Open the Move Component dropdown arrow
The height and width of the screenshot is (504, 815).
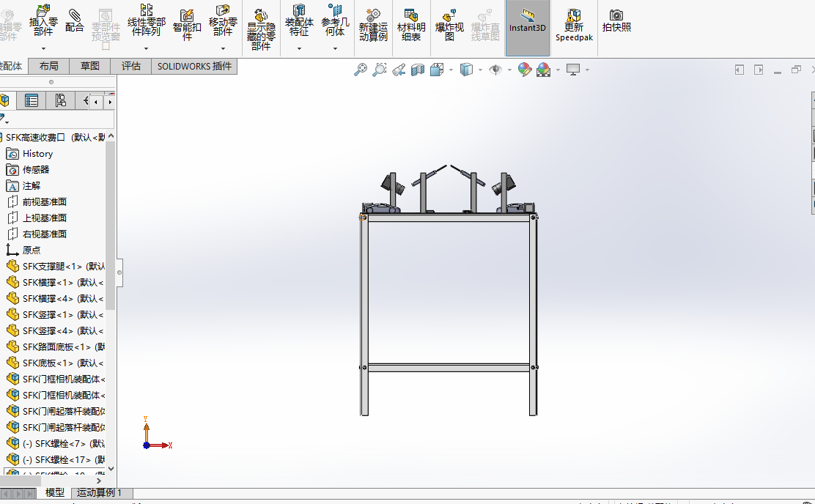tap(223, 49)
